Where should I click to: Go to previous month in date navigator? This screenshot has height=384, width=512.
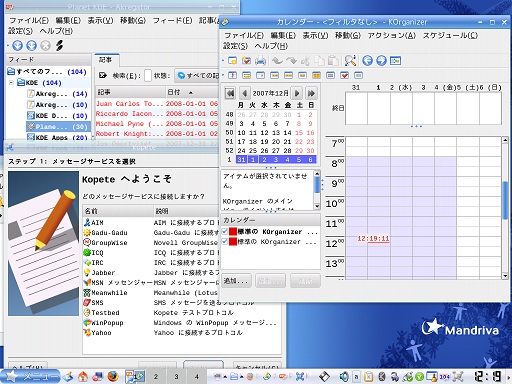click(244, 93)
